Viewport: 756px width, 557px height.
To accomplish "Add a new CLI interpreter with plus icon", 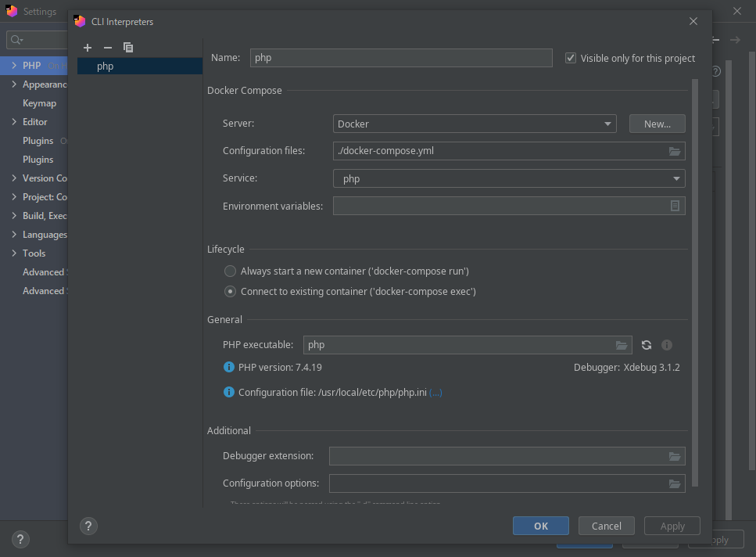I will pyautogui.click(x=88, y=48).
